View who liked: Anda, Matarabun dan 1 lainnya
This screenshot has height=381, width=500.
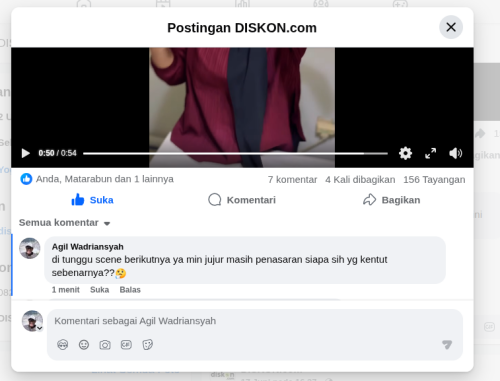[x=105, y=179]
